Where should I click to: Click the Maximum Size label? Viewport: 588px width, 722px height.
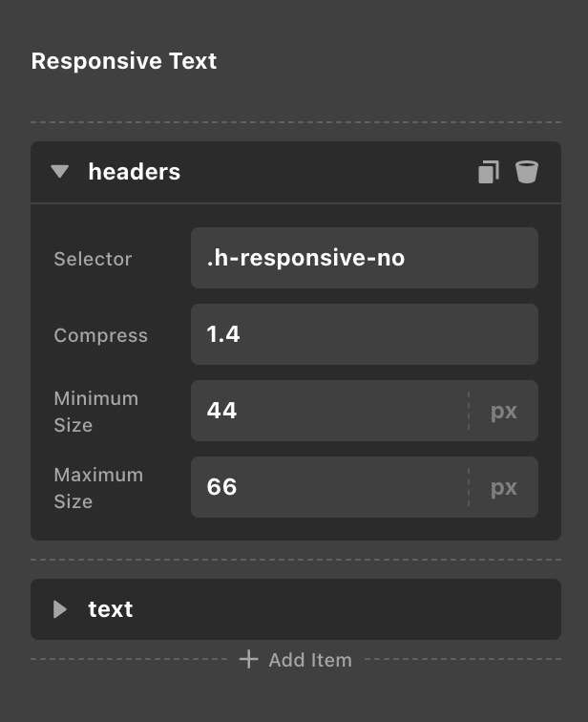[98, 488]
